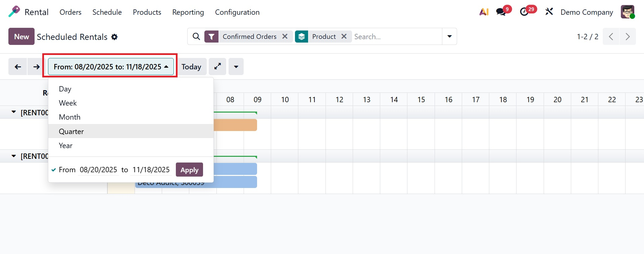Remove the Confirmed Orders filter
Screen dimensions: 644x254
tap(285, 37)
